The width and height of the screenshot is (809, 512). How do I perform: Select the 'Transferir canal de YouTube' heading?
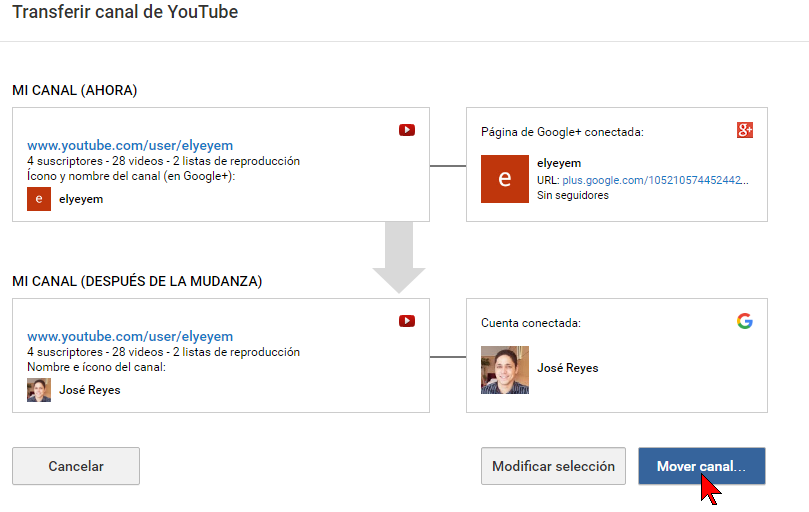[125, 12]
